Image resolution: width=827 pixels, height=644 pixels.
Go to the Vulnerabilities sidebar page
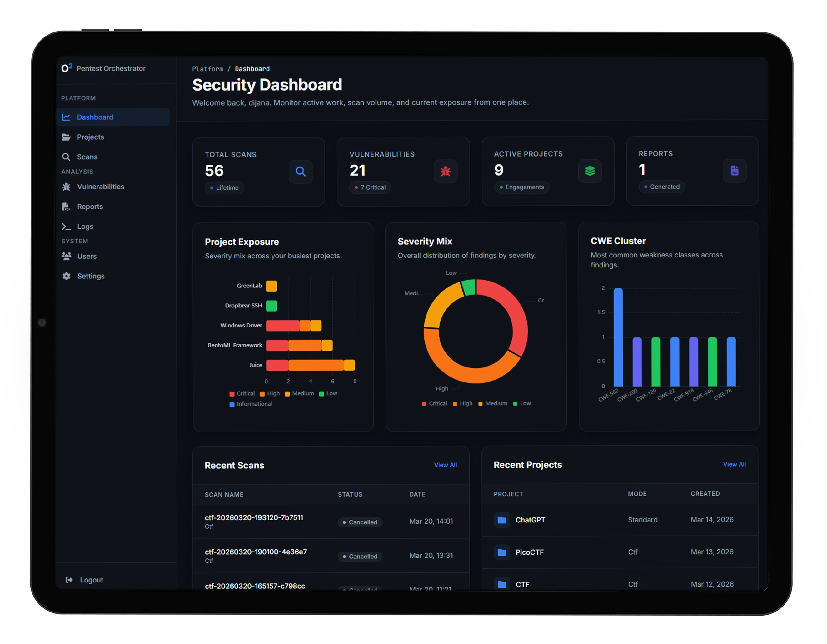click(100, 187)
